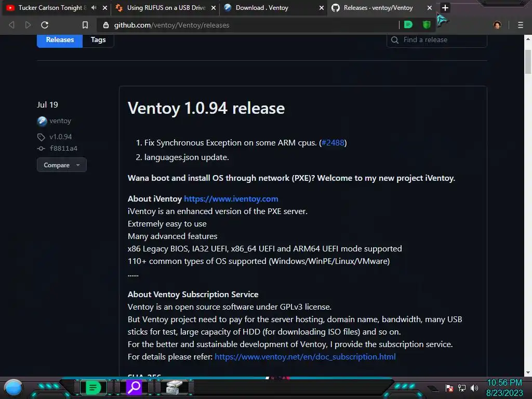Open the browser hamburger main menu
Screen dimensions: 532x399
pyautogui.click(x=521, y=25)
